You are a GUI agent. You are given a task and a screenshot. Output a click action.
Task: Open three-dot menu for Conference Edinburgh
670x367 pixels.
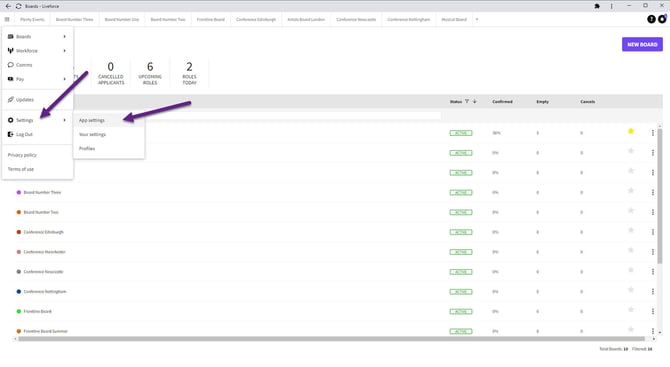point(652,232)
